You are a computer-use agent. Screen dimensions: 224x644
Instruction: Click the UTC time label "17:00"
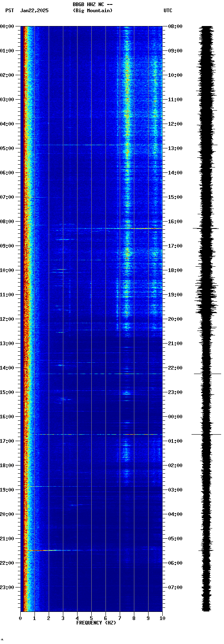(175, 246)
